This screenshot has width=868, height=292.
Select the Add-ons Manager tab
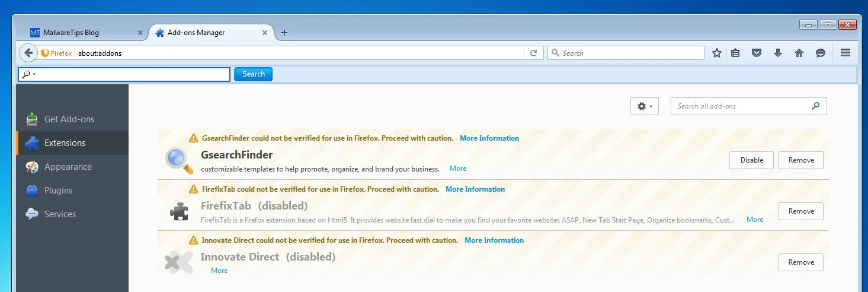tap(212, 33)
